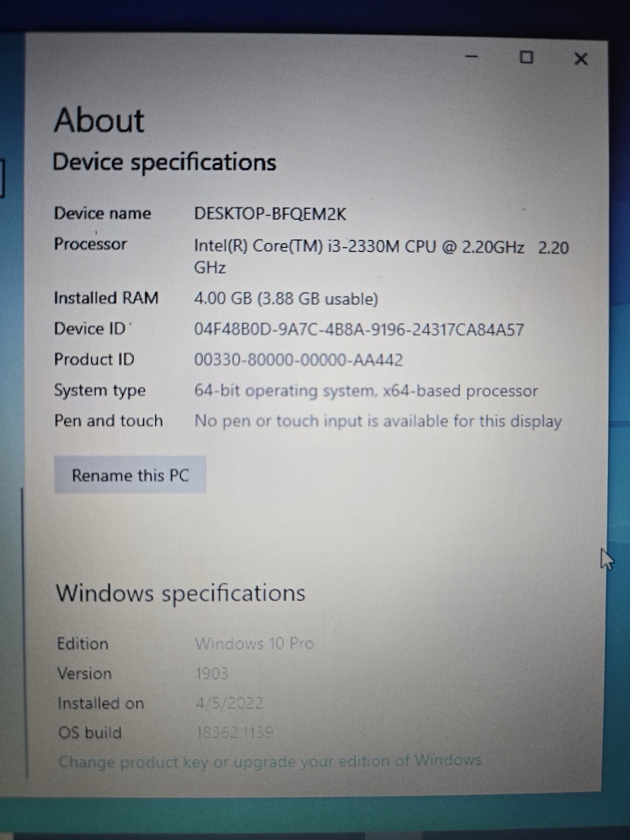The height and width of the screenshot is (840, 630).
Task: Open Change product key or upgrade link
Action: pos(270,761)
